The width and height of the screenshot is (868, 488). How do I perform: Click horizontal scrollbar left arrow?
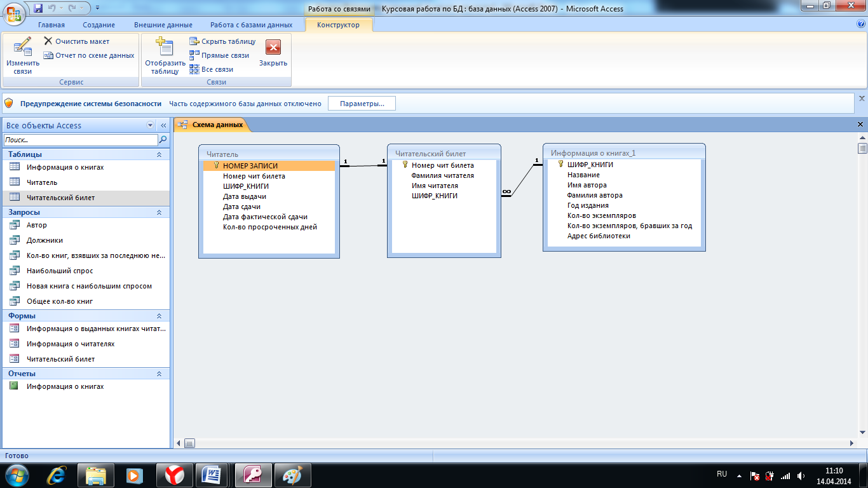[x=179, y=443]
